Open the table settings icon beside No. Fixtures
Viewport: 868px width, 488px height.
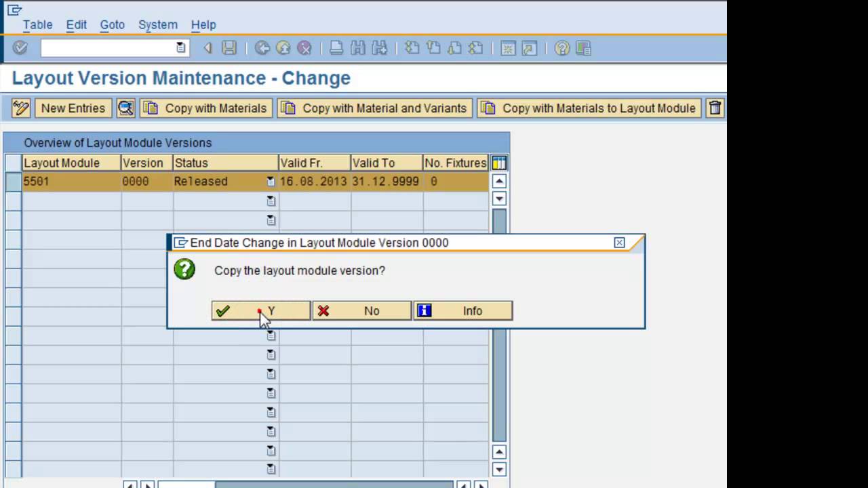click(499, 163)
